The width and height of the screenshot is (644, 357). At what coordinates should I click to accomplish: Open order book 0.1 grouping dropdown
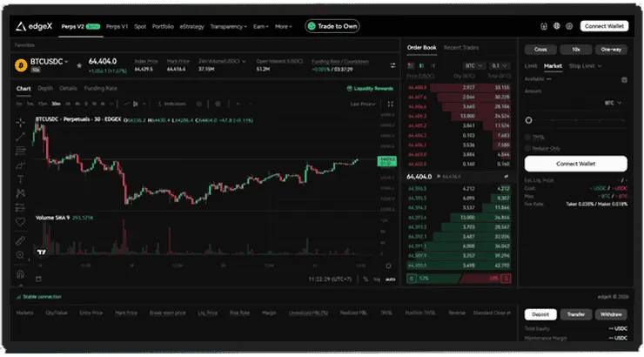(x=500, y=65)
